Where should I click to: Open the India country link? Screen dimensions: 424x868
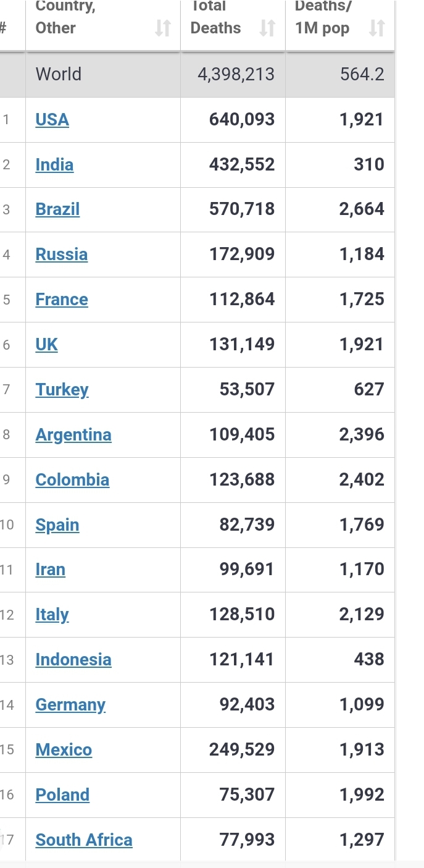coord(54,165)
